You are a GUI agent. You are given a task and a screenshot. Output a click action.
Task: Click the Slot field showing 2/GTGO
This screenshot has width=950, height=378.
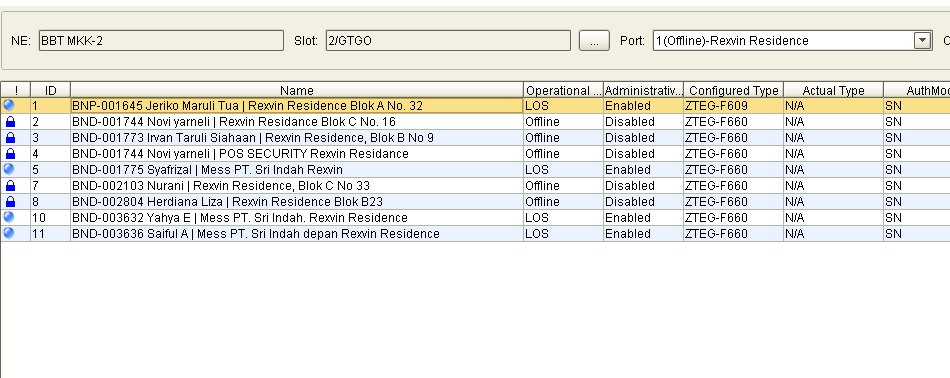click(x=448, y=41)
